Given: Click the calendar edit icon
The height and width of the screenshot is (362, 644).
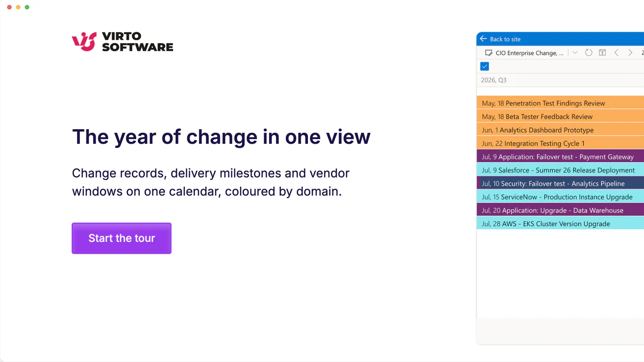Looking at the screenshot, I should pyautogui.click(x=489, y=53).
